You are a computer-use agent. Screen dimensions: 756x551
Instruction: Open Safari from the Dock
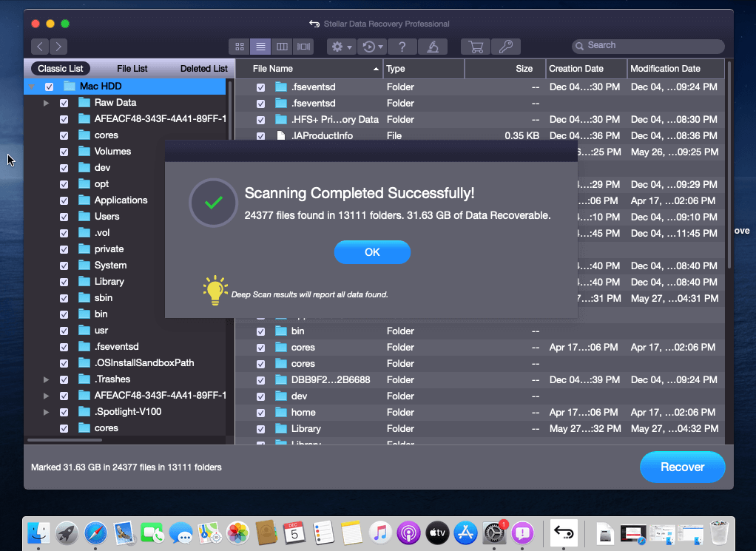pyautogui.click(x=95, y=533)
